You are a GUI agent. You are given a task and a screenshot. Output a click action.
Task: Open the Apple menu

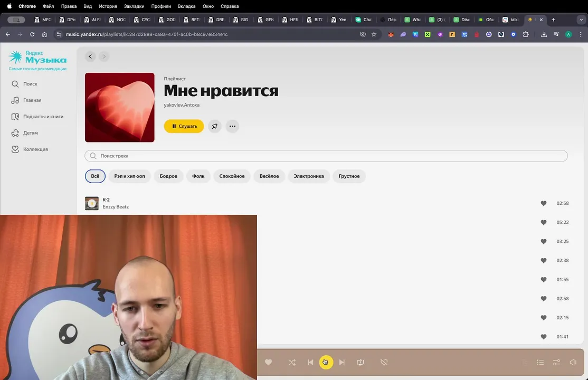pos(10,6)
